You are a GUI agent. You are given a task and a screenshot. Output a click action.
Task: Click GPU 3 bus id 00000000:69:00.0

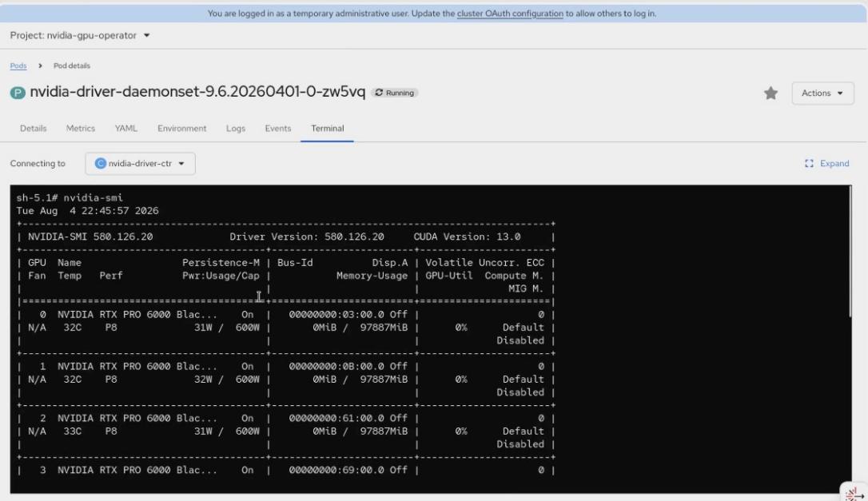[x=336, y=470]
